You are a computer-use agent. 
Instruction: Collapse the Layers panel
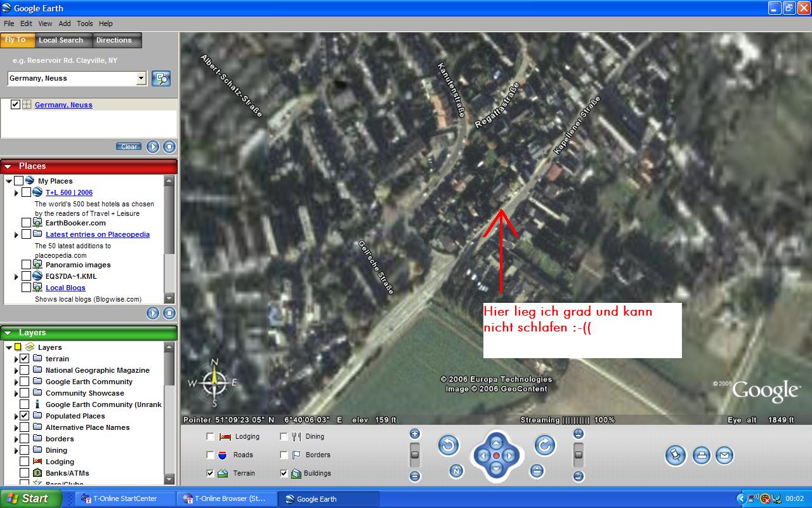[8, 333]
